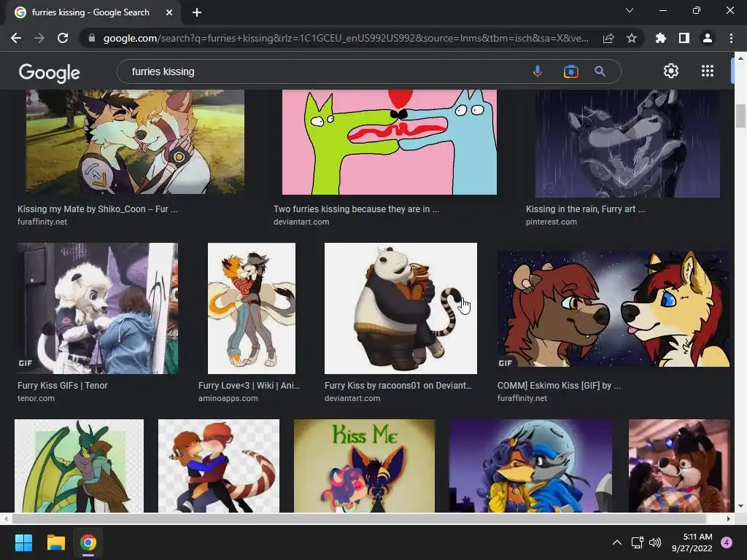Open the 'Kissing my Mate by Shiko_Coon' link
The width and height of the screenshot is (747, 560).
[x=98, y=209]
